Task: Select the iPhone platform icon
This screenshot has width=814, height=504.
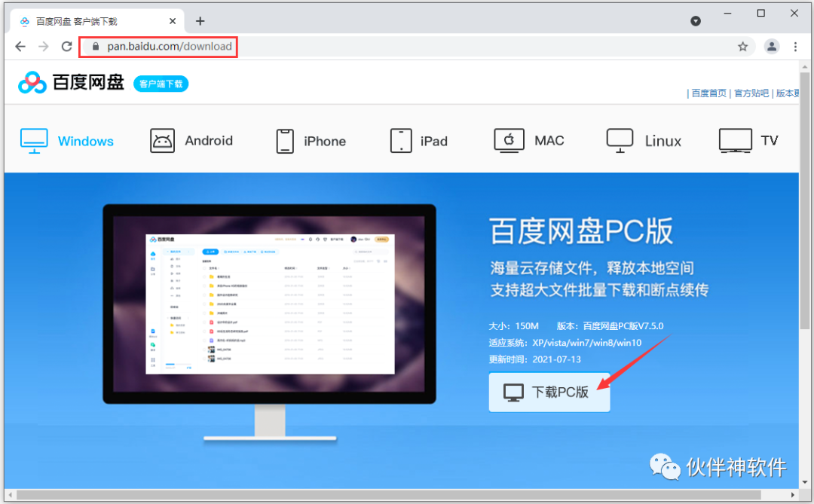Action: pyautogui.click(x=285, y=140)
